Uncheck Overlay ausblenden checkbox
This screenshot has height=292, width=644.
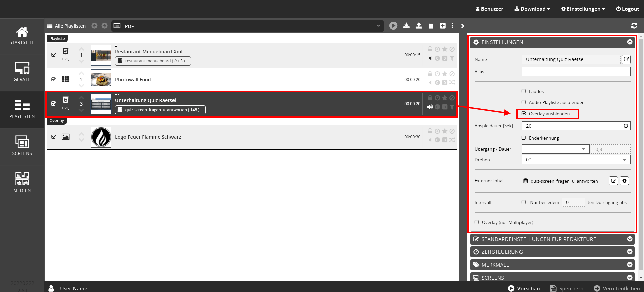coord(524,114)
